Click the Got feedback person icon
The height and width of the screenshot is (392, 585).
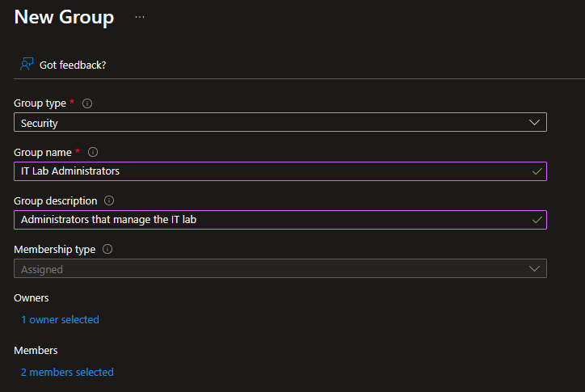(x=27, y=64)
